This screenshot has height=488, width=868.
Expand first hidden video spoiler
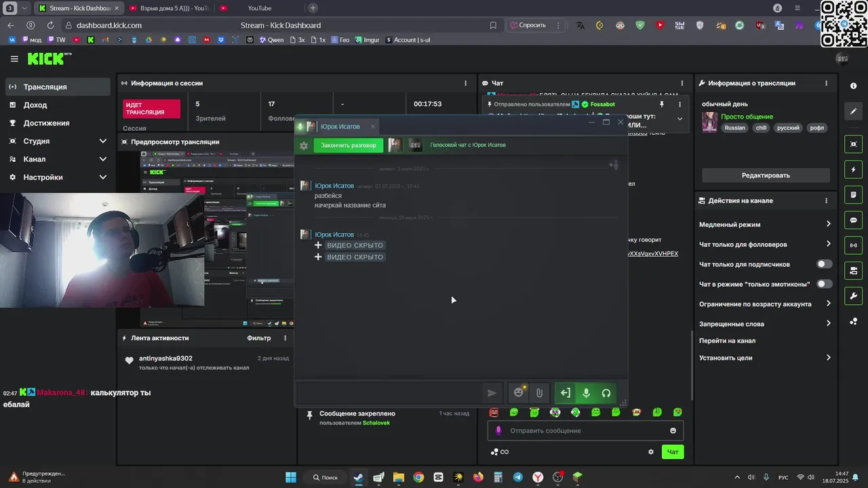pos(349,245)
